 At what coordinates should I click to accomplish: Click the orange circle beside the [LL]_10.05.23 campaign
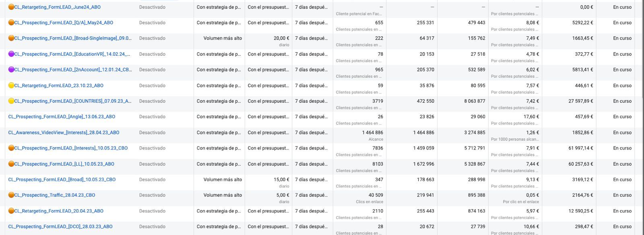tap(11, 164)
